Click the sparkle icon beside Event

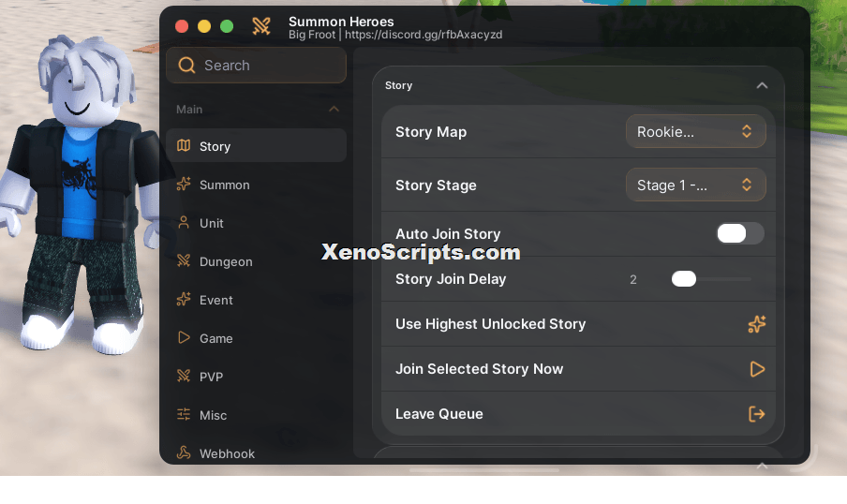pos(184,299)
